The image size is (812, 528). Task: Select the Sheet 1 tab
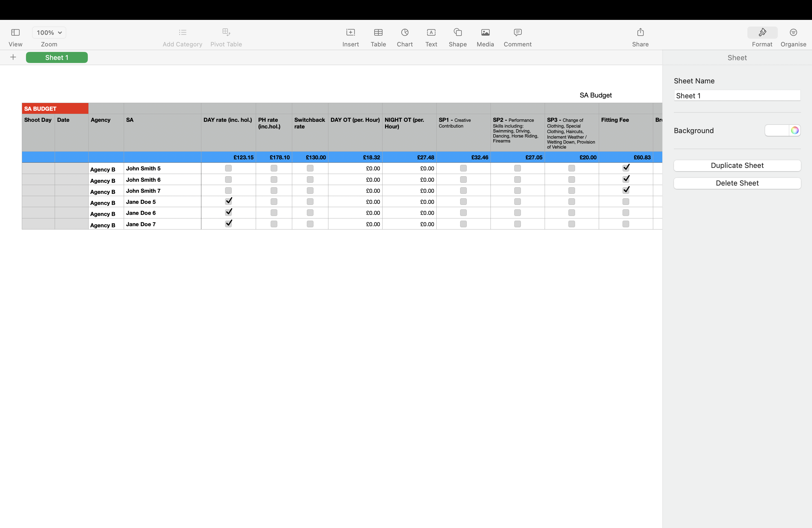coord(57,57)
